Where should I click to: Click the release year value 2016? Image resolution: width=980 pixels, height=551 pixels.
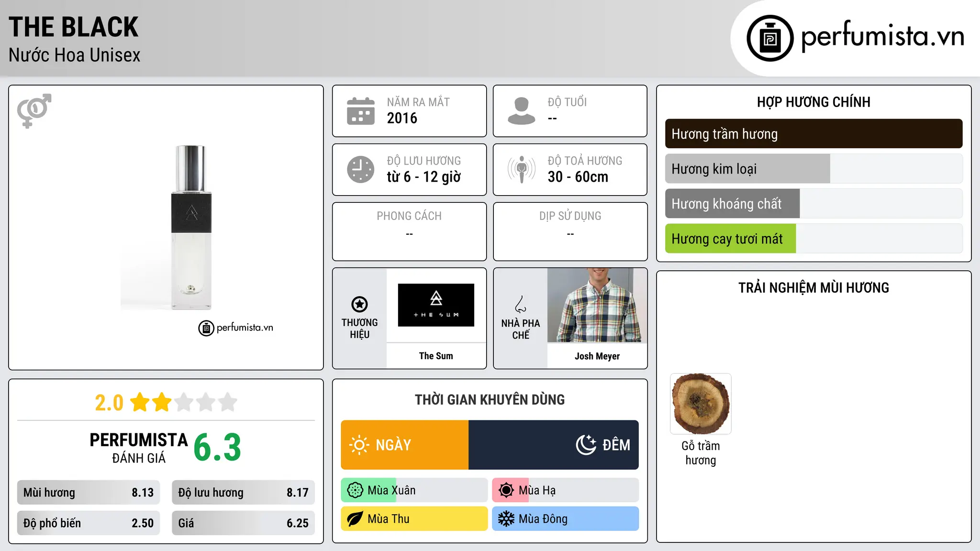(402, 118)
